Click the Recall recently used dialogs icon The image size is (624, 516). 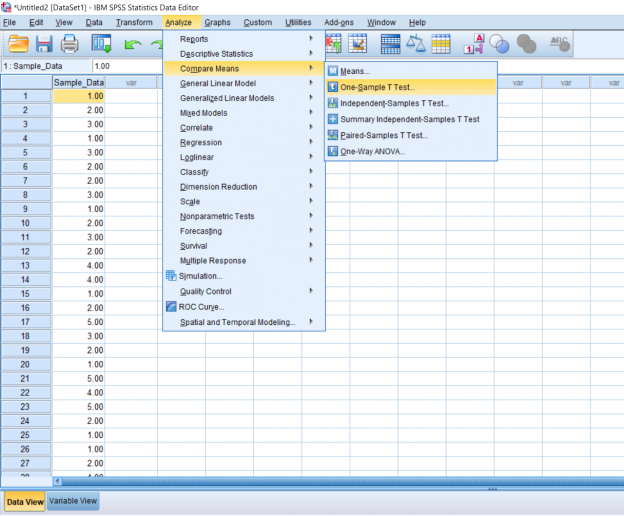click(x=101, y=44)
